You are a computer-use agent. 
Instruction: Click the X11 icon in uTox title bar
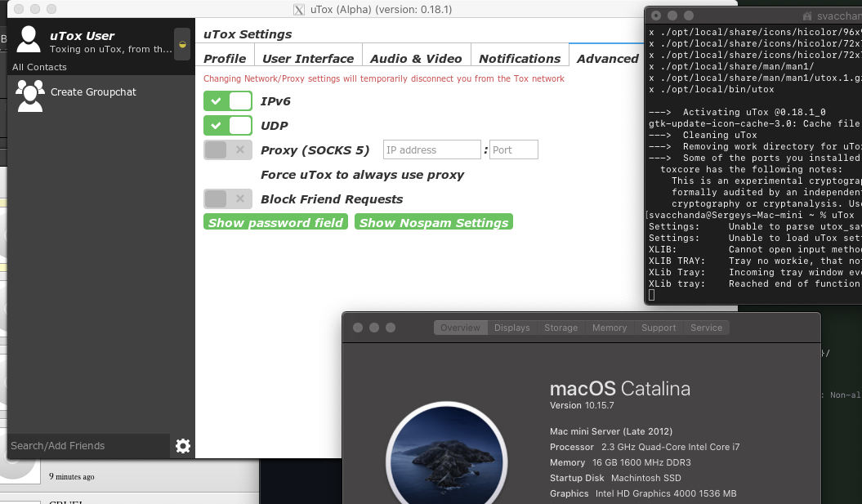point(299,9)
